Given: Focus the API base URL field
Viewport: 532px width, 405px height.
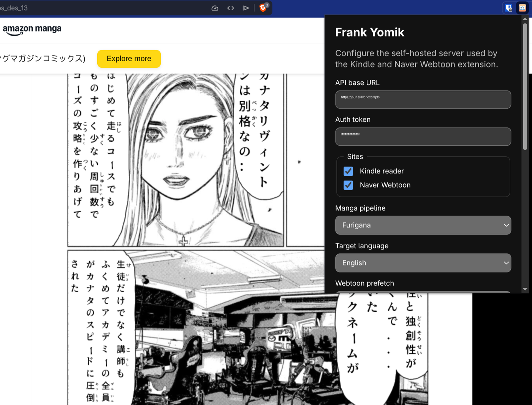Looking at the screenshot, I should coord(423,100).
